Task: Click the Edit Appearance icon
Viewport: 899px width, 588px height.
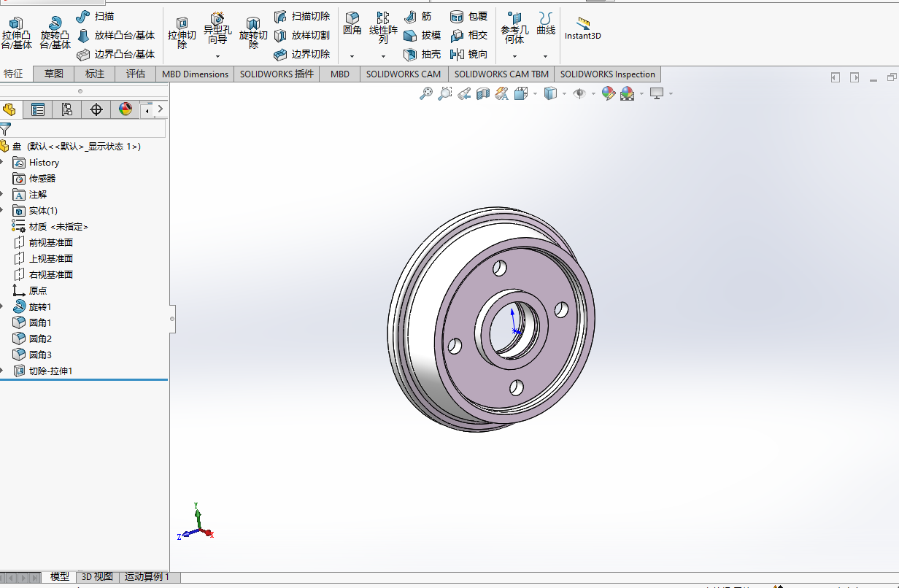Action: tap(609, 93)
